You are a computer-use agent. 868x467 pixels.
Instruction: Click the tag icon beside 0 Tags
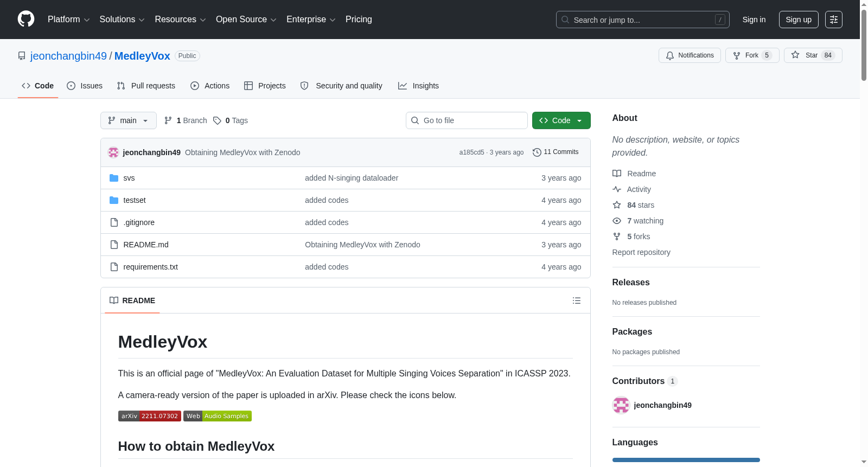pyautogui.click(x=217, y=120)
